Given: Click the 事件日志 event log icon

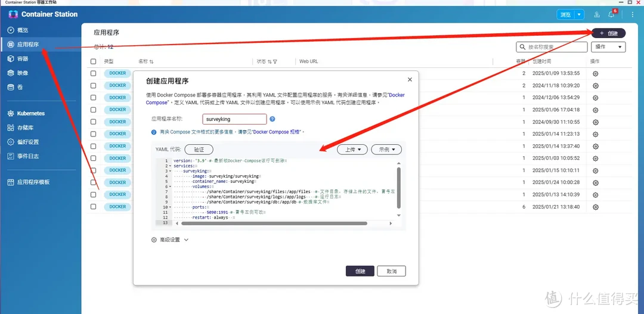Looking at the screenshot, I should pos(11,156).
